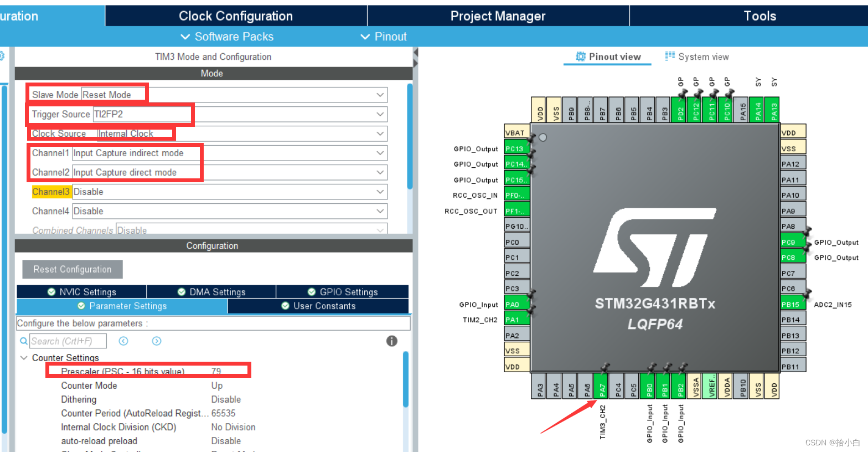The width and height of the screenshot is (868, 452).
Task: Switch to System view
Action: tap(696, 56)
